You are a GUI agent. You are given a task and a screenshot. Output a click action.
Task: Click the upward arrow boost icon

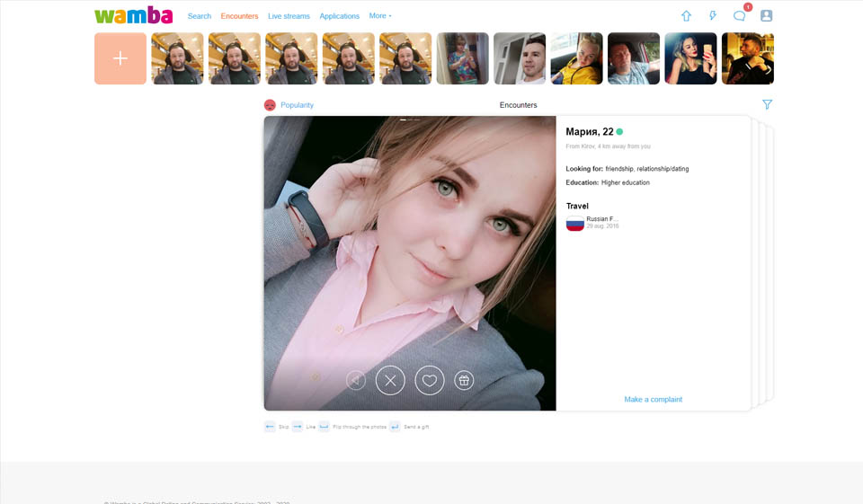686,16
